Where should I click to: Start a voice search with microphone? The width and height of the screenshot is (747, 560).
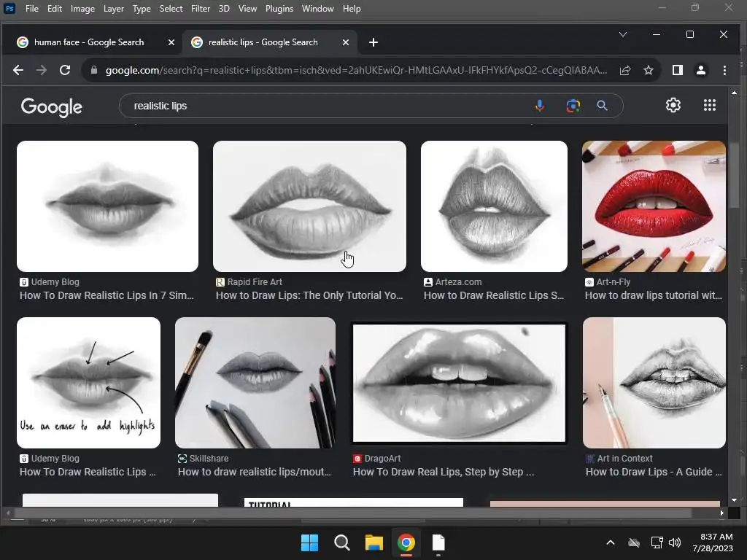(x=539, y=106)
